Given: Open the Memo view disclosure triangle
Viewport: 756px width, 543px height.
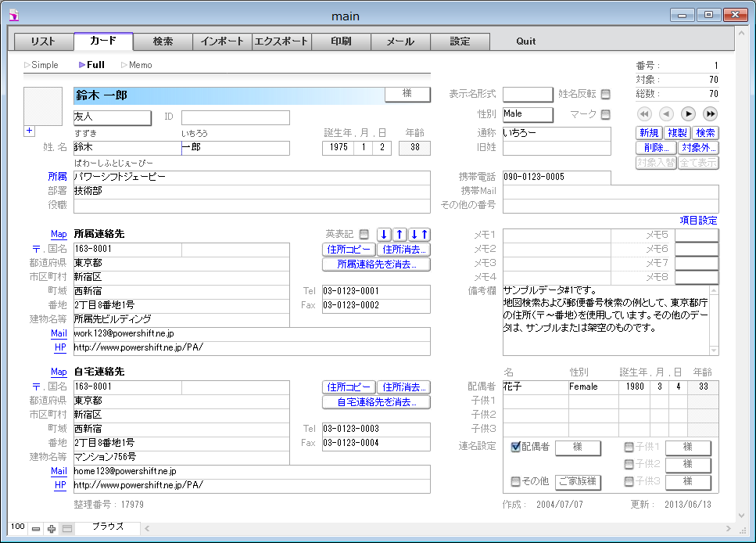Looking at the screenshot, I should pos(124,65).
